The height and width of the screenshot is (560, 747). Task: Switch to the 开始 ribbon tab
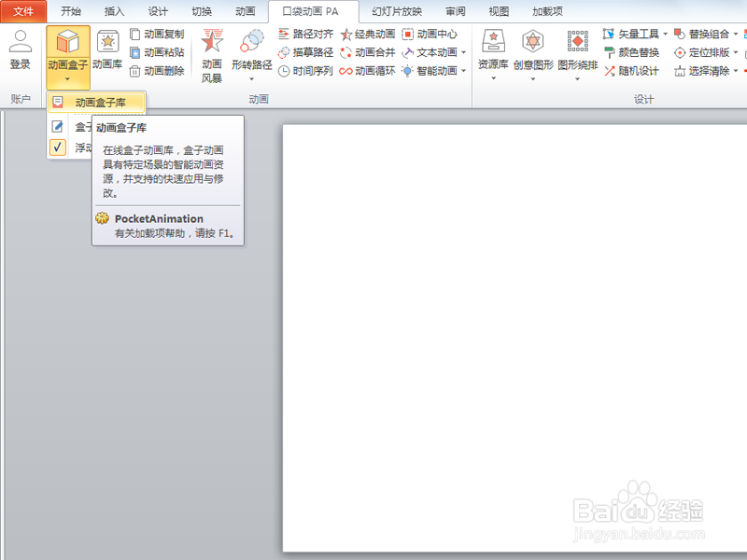point(71,11)
